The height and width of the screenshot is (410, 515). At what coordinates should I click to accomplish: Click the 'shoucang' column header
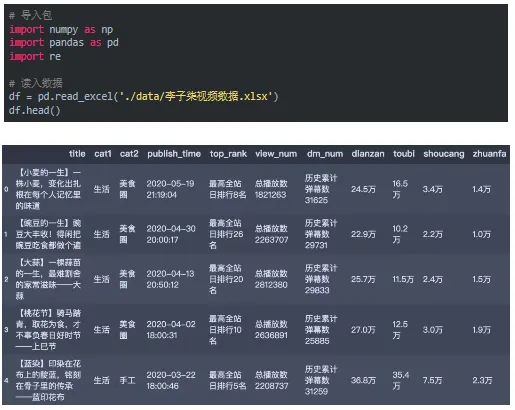444,154
